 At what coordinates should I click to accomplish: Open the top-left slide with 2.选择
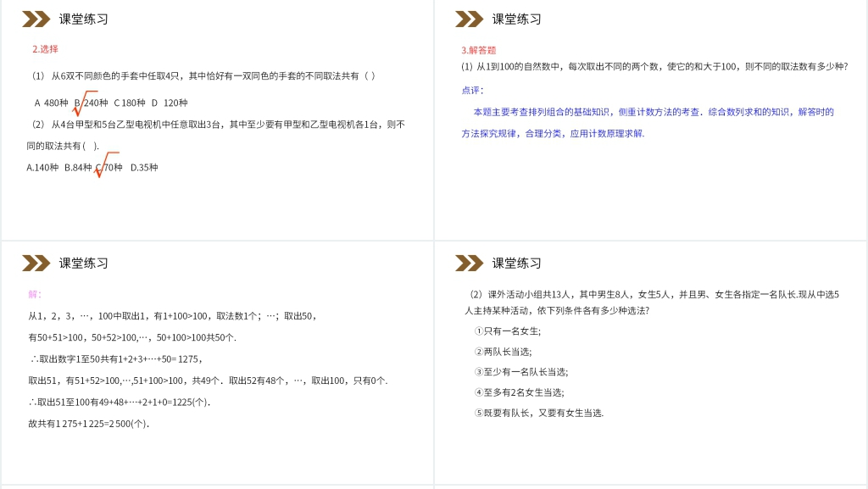click(217, 120)
